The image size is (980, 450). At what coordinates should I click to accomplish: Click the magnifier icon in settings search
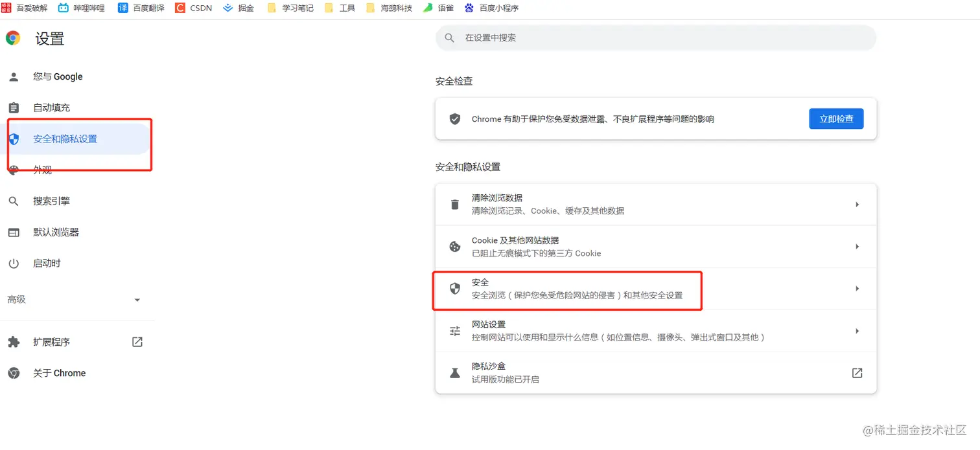click(450, 38)
